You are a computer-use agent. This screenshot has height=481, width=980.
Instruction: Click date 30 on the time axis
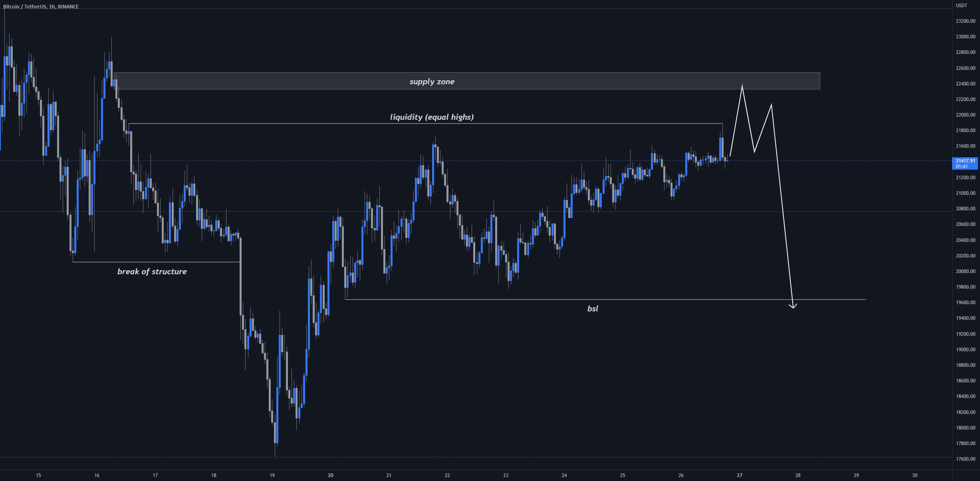pos(915,475)
